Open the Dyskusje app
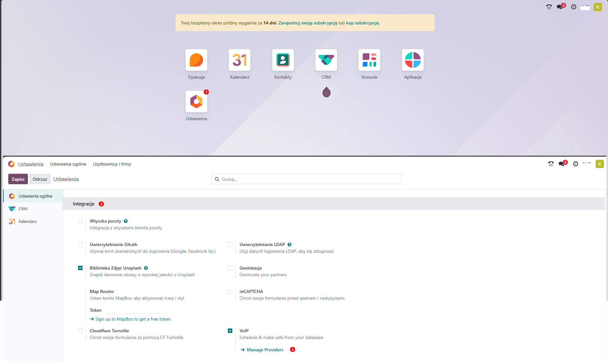Viewport: 608px width, 364px height. (x=196, y=60)
